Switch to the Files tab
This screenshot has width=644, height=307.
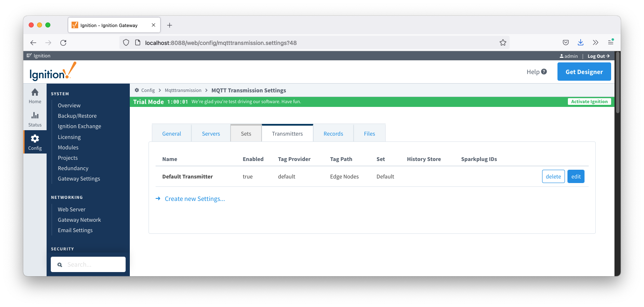pos(369,133)
